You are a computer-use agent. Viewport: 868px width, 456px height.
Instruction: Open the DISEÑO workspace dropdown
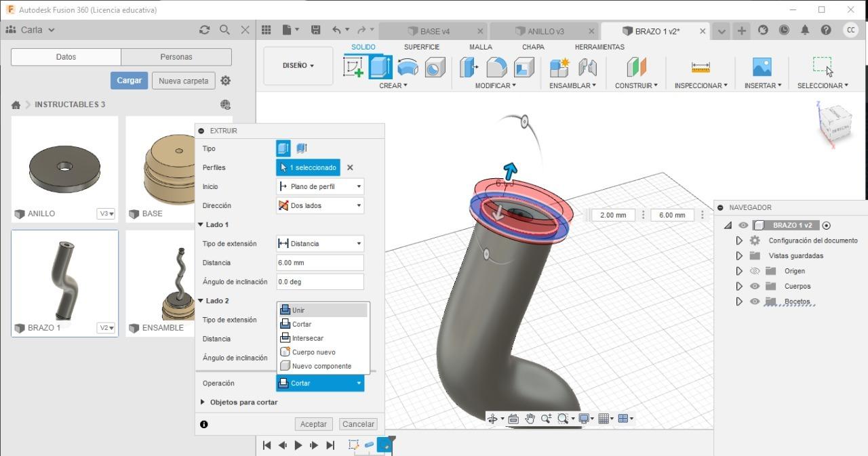(x=298, y=66)
